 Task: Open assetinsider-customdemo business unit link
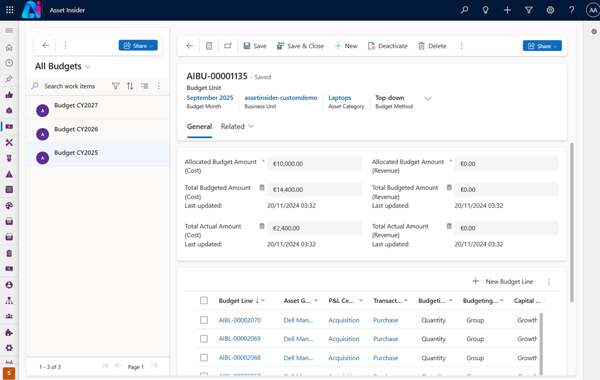(281, 98)
